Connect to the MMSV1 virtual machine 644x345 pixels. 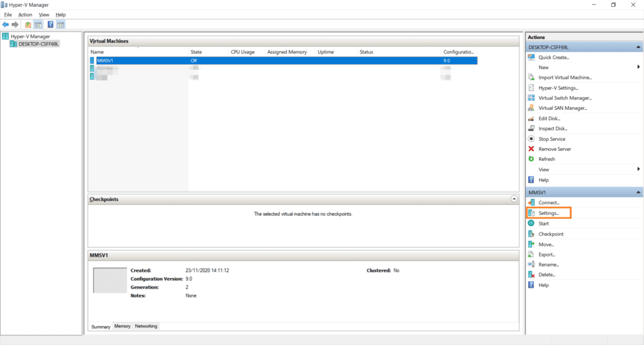pos(548,202)
